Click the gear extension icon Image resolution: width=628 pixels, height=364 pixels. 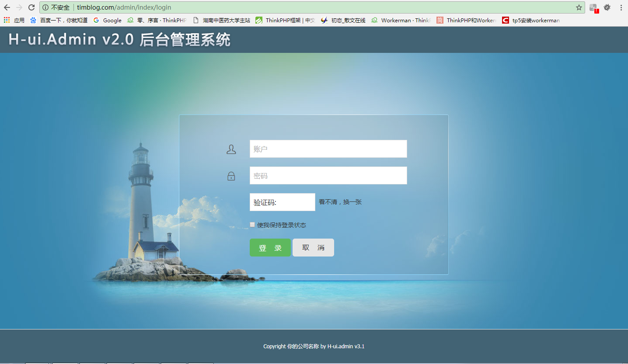pyautogui.click(x=607, y=7)
